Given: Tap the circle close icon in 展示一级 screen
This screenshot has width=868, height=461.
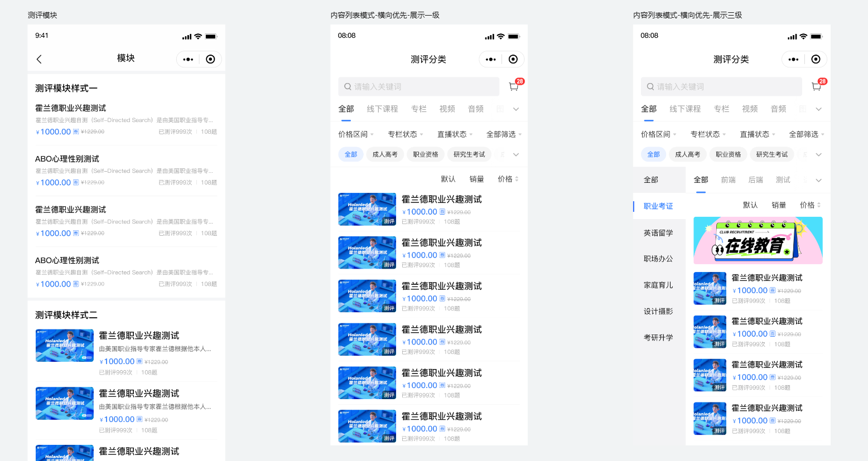Looking at the screenshot, I should coord(513,59).
